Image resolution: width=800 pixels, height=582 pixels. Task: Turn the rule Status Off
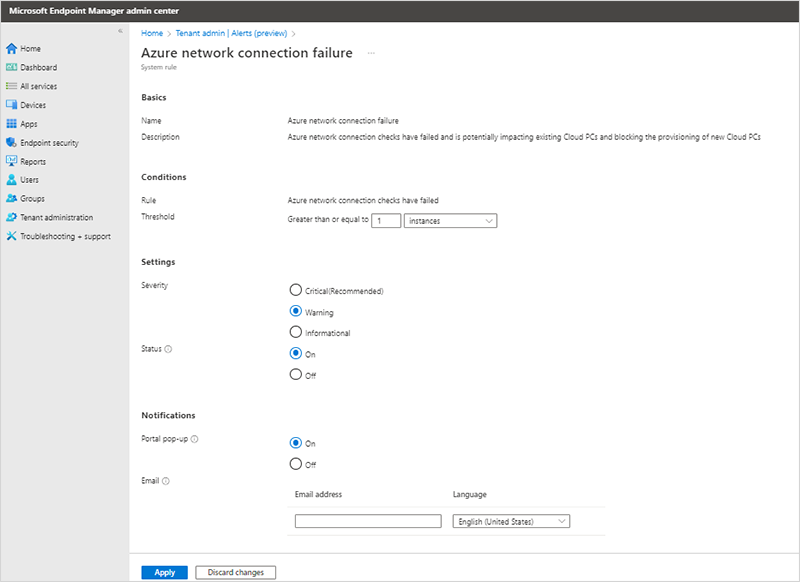[296, 375]
